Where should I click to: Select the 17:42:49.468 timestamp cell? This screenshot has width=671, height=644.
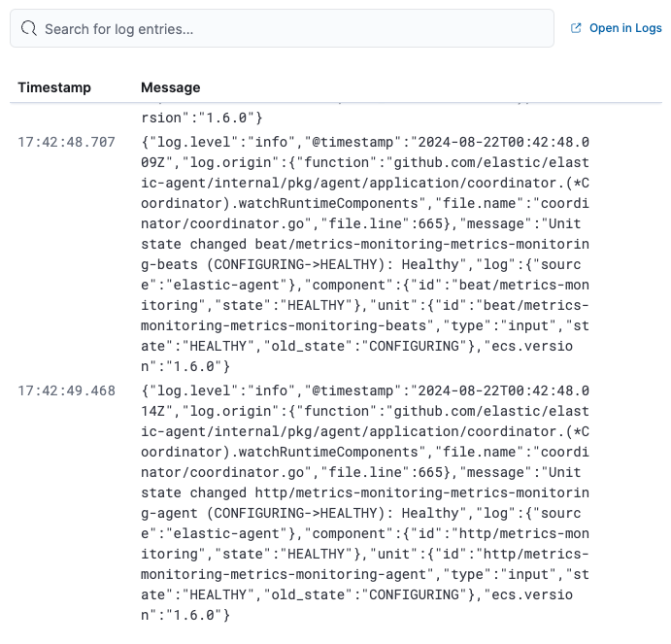pyautogui.click(x=66, y=391)
